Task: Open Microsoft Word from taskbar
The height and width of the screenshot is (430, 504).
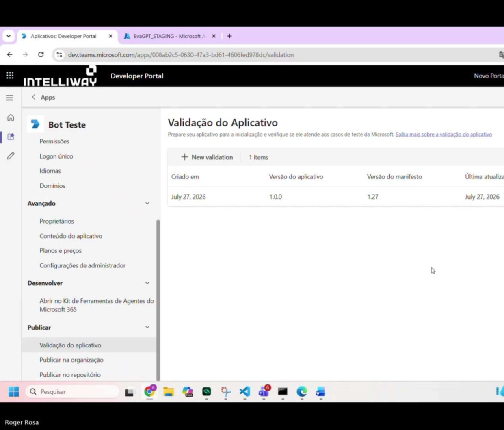Action: point(320,392)
